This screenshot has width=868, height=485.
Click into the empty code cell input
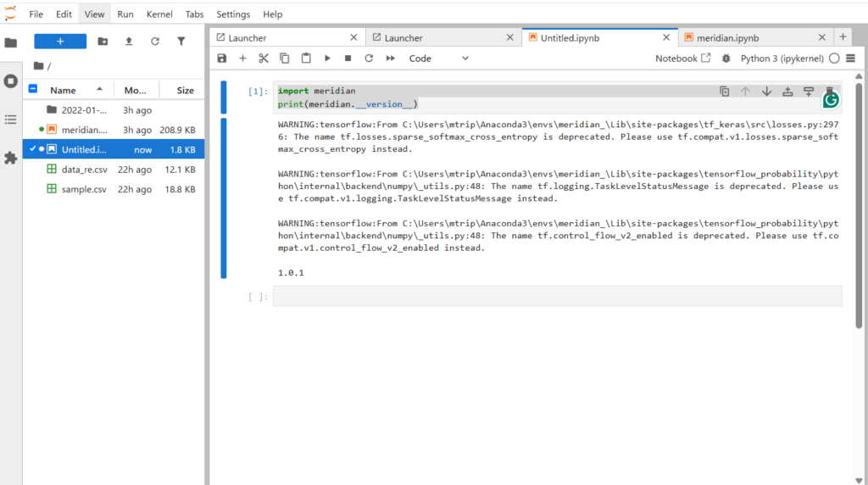pos(558,296)
